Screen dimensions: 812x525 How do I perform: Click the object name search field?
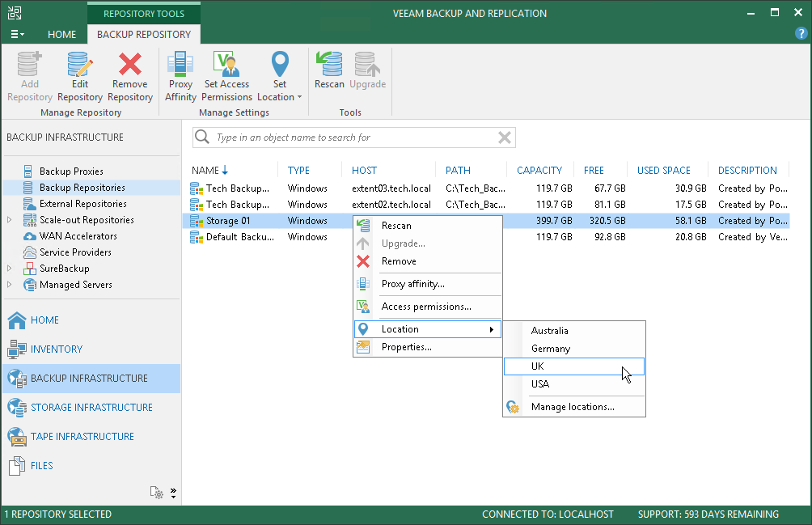348,138
